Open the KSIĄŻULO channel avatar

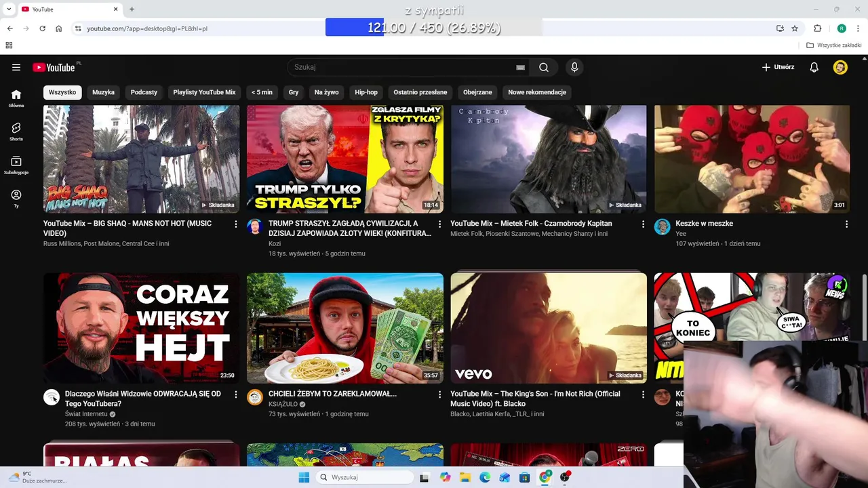[x=255, y=397]
